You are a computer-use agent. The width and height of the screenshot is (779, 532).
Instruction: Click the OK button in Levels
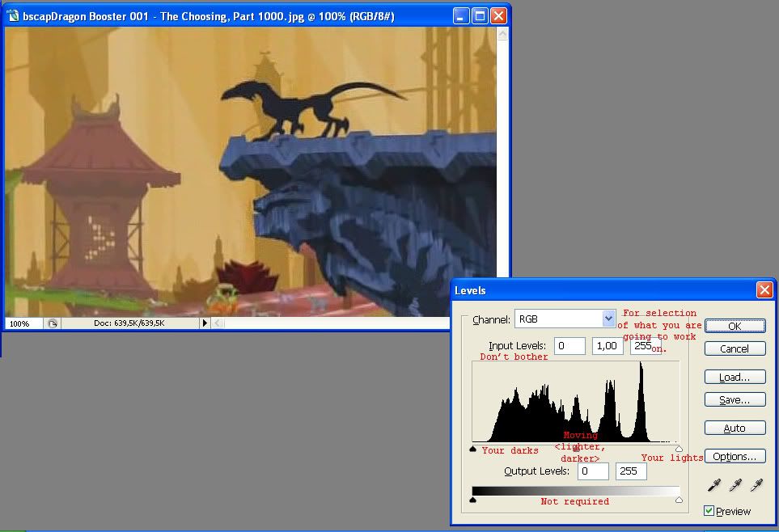(735, 326)
